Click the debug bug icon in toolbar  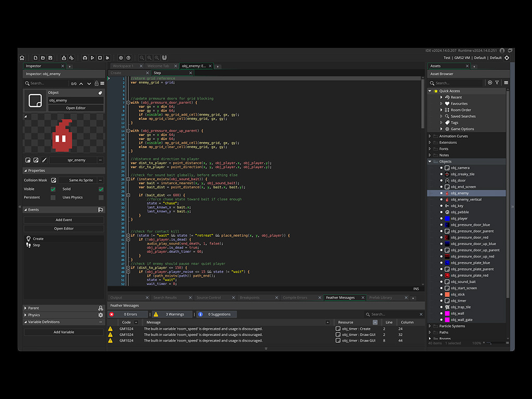coord(85,58)
